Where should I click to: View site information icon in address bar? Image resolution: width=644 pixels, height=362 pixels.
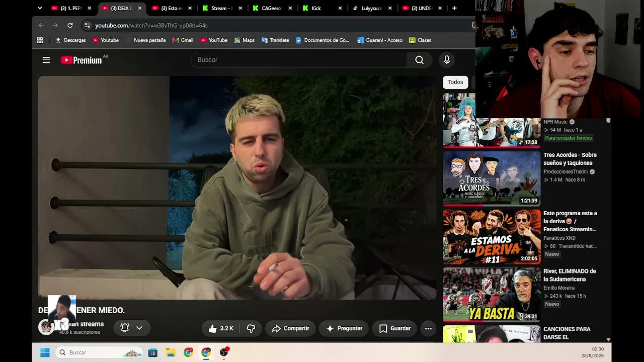(x=87, y=25)
